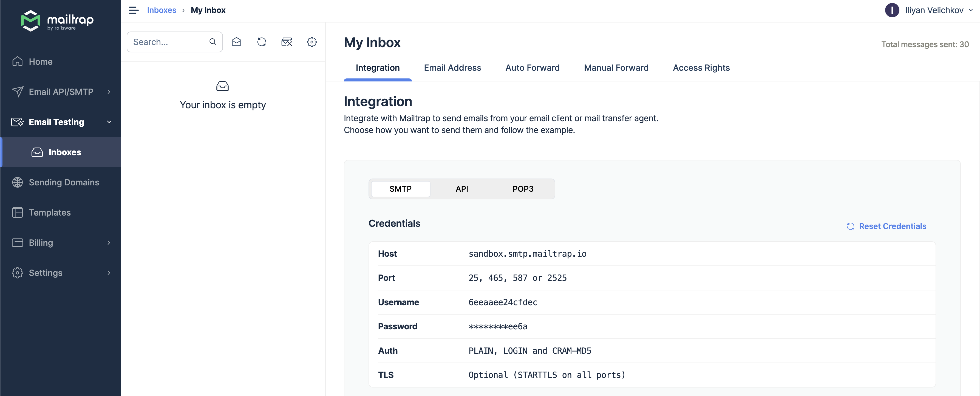
Task: Expand the Settings submenu chevron
Action: point(109,273)
